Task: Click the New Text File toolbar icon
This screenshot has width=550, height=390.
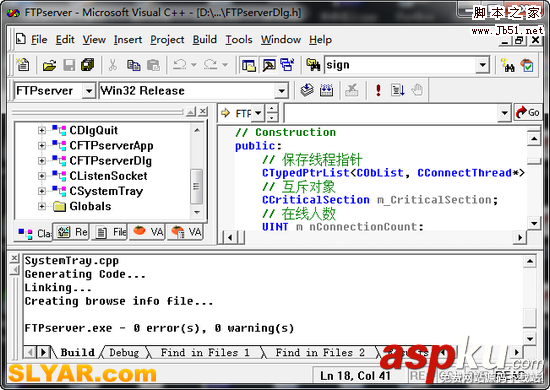Action: click(24, 65)
